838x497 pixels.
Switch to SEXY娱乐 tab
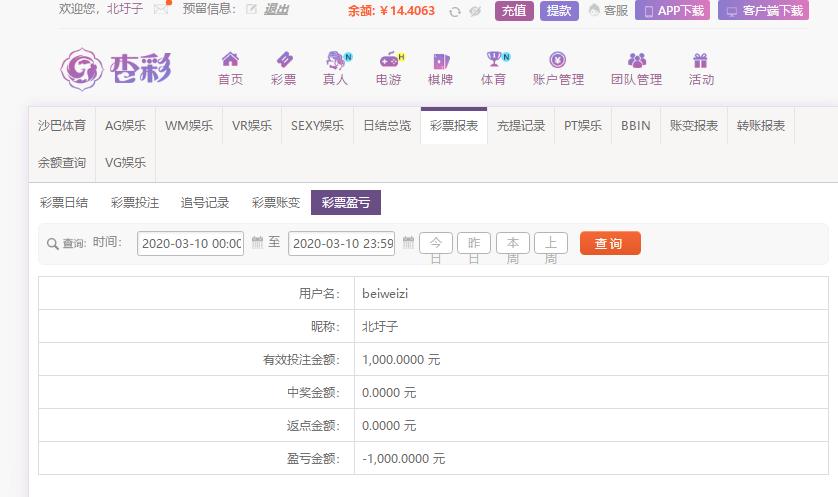click(317, 126)
